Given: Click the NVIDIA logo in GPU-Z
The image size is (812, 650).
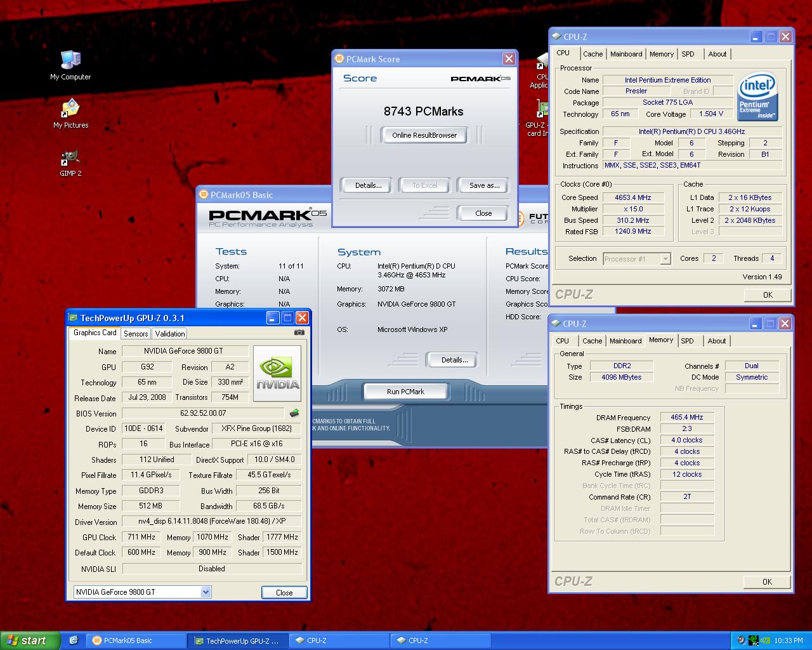Looking at the screenshot, I should click(277, 373).
